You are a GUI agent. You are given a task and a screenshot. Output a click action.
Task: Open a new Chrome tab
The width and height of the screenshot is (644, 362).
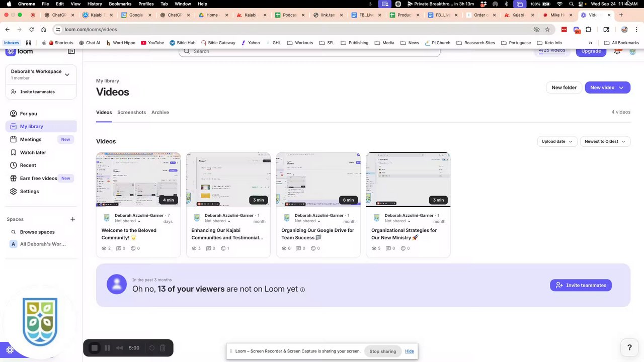tap(621, 15)
